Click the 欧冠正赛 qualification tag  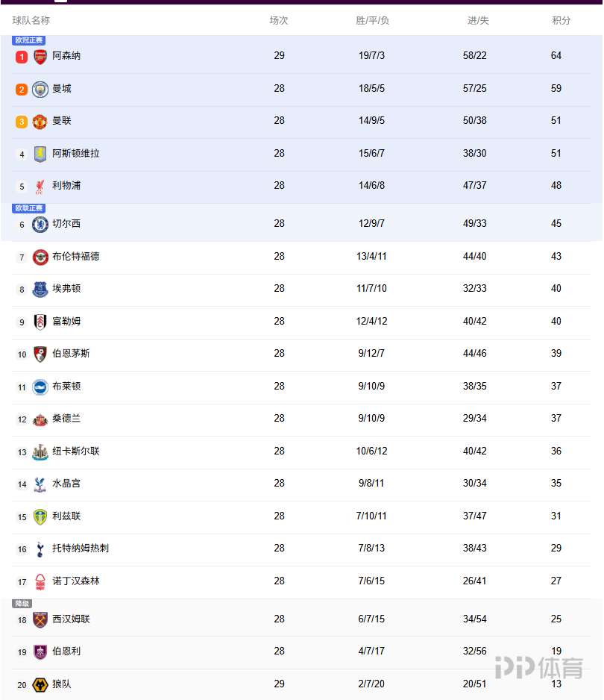[29, 40]
